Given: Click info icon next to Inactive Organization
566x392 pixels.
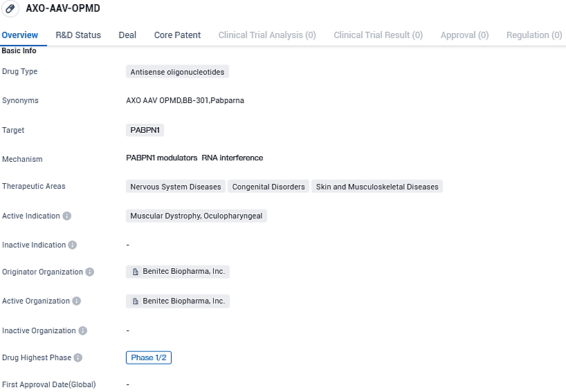Looking at the screenshot, I should pos(83,330).
